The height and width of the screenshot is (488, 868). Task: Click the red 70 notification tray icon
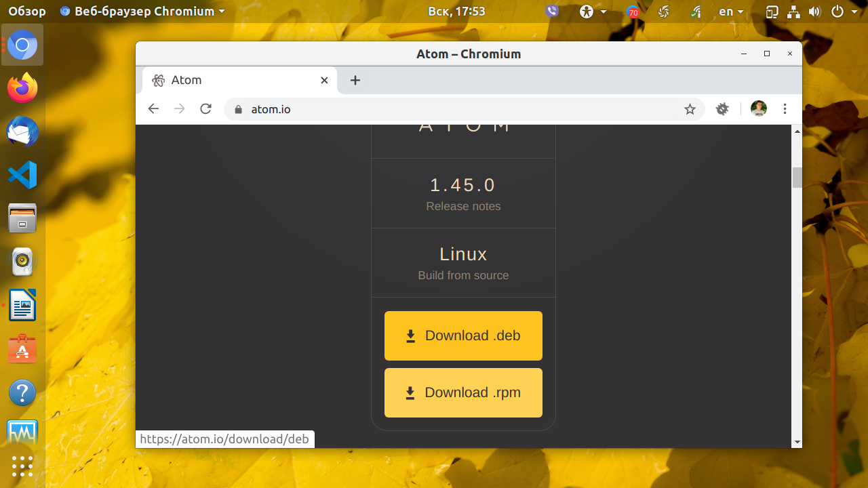pyautogui.click(x=633, y=12)
